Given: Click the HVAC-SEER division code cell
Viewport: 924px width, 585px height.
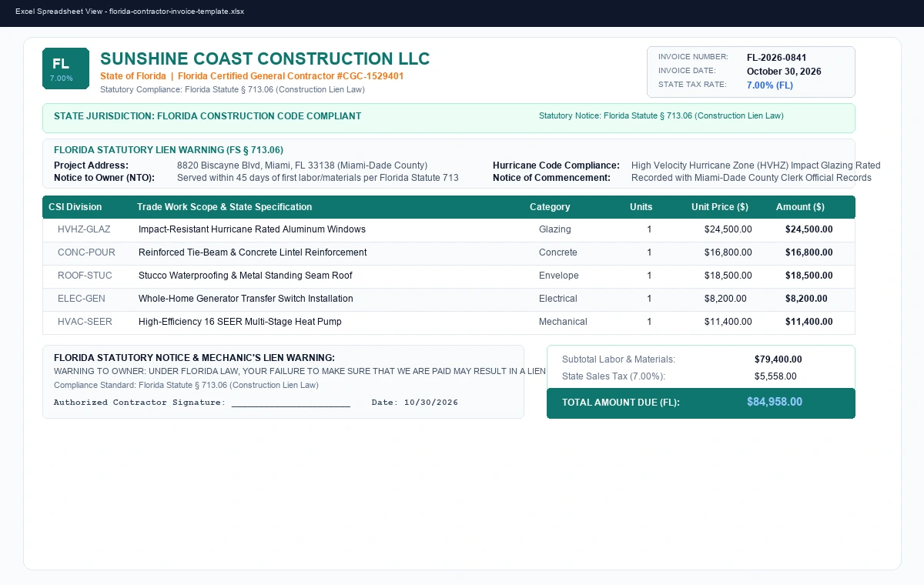Looking at the screenshot, I should (x=85, y=322).
